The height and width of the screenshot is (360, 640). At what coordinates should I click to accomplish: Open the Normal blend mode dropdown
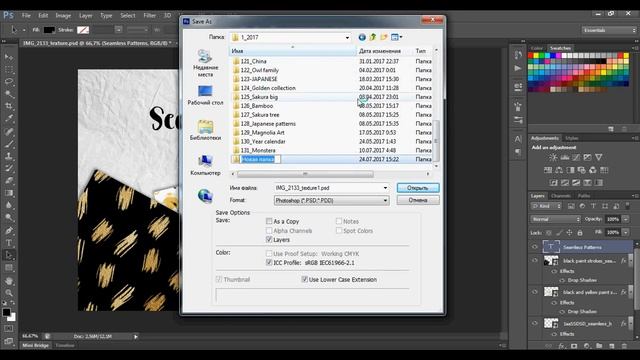pyautogui.click(x=556, y=219)
